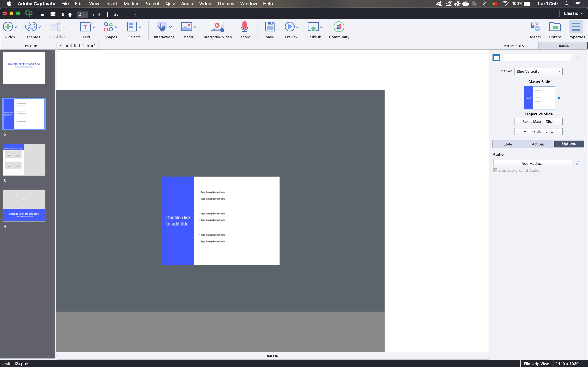Click the slide background color swatch
The image size is (588, 367).
pos(496,58)
